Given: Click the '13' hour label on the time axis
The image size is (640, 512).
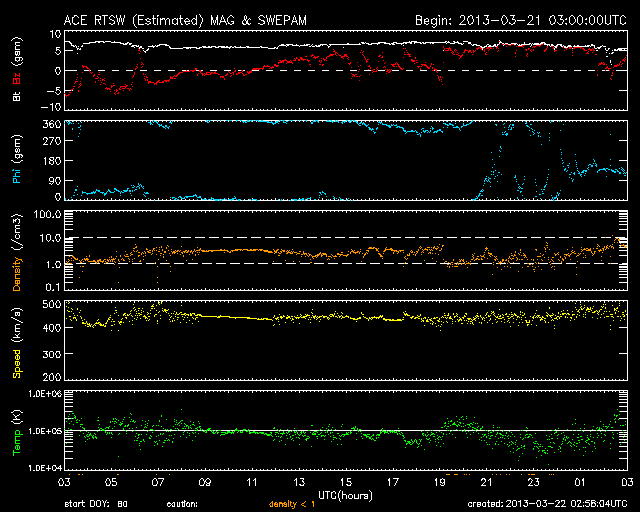Looking at the screenshot, I should [299, 482].
